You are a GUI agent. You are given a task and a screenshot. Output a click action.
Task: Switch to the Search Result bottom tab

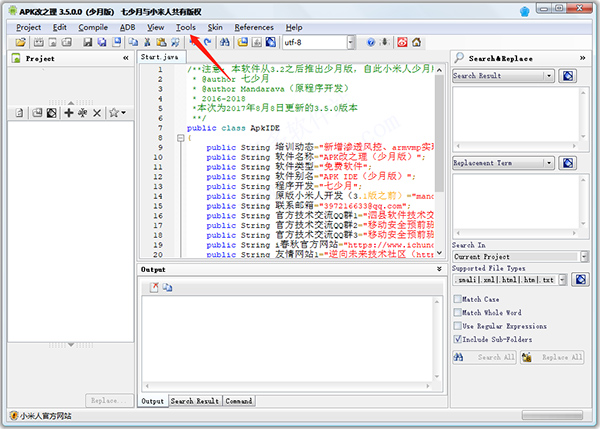(195, 401)
